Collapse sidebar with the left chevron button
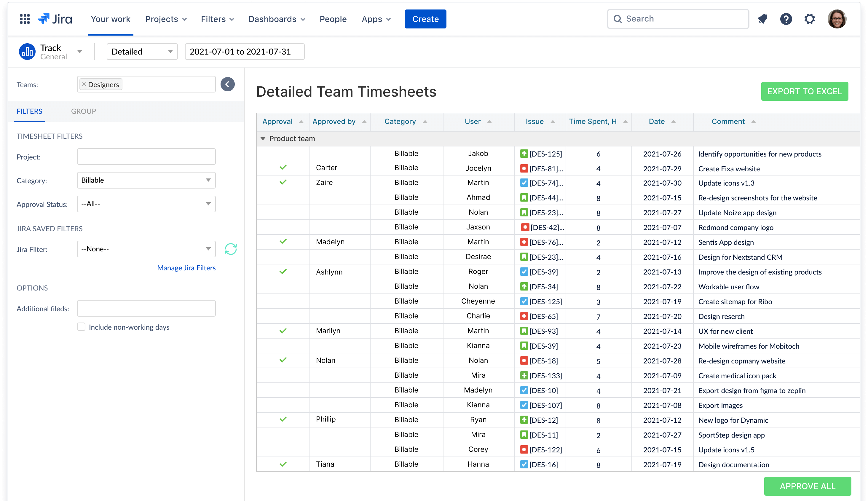Viewport: 868px width, 501px height. tap(227, 84)
